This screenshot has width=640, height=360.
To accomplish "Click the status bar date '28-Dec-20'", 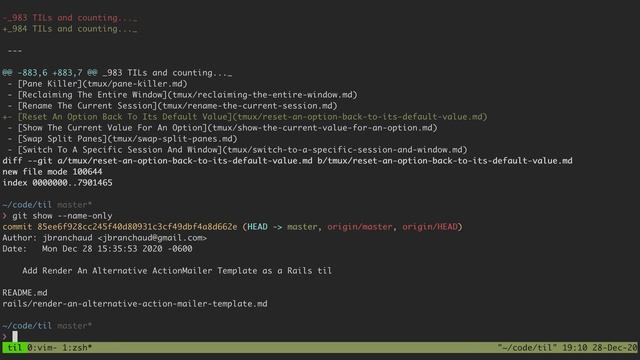I will pos(615,348).
